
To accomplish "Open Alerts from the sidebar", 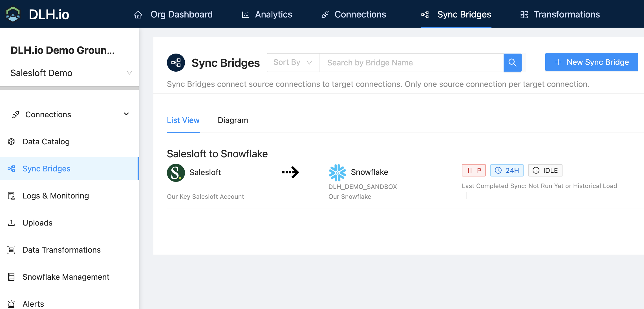I will pyautogui.click(x=33, y=304).
